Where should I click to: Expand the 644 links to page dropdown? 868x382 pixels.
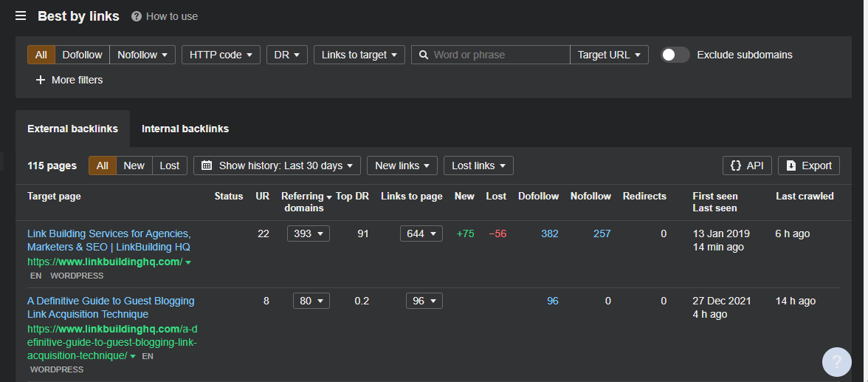click(x=421, y=233)
